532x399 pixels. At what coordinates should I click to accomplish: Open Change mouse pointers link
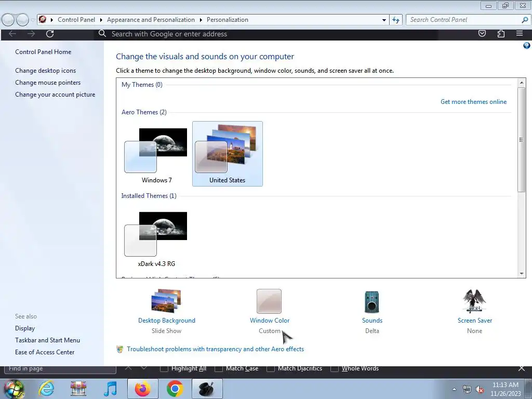tap(48, 83)
